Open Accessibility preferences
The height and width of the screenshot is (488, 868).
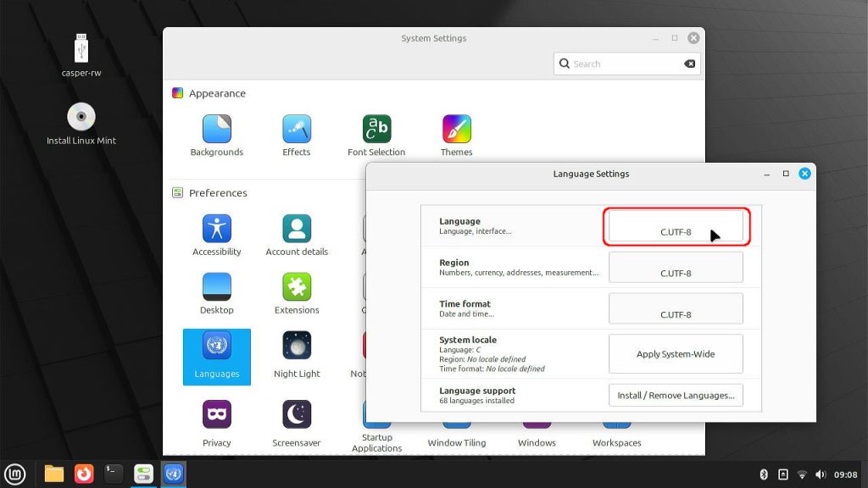click(x=216, y=229)
